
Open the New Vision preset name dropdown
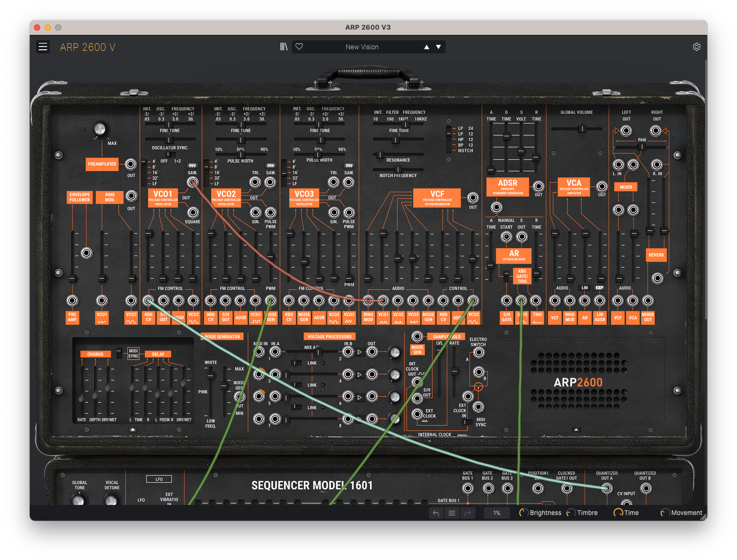(362, 47)
